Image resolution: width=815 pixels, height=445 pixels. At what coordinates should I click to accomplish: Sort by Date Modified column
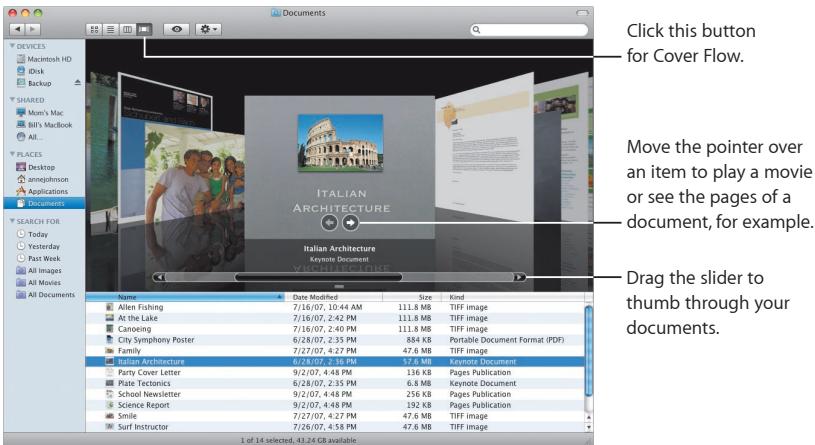point(334,297)
